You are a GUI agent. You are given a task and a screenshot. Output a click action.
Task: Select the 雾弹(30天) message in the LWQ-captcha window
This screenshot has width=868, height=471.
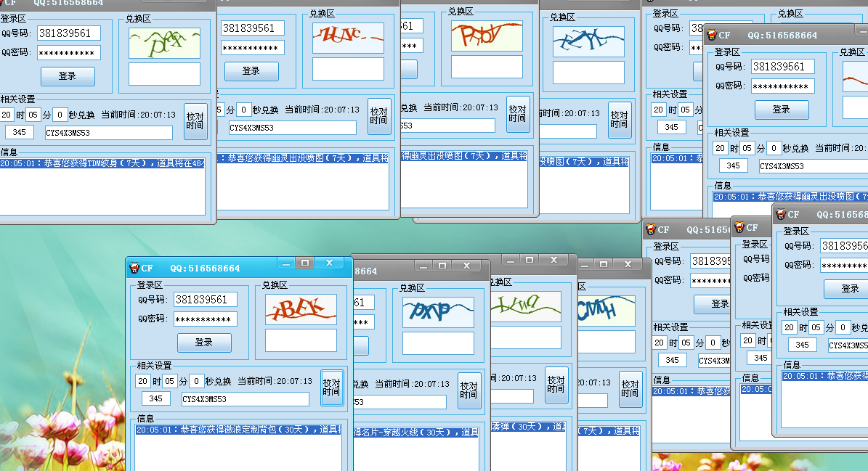coord(529,427)
